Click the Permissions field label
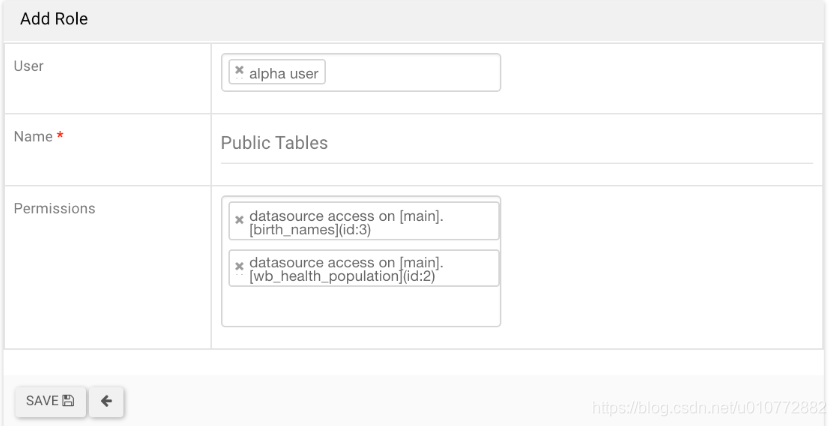This screenshot has height=426, width=836. 54,209
